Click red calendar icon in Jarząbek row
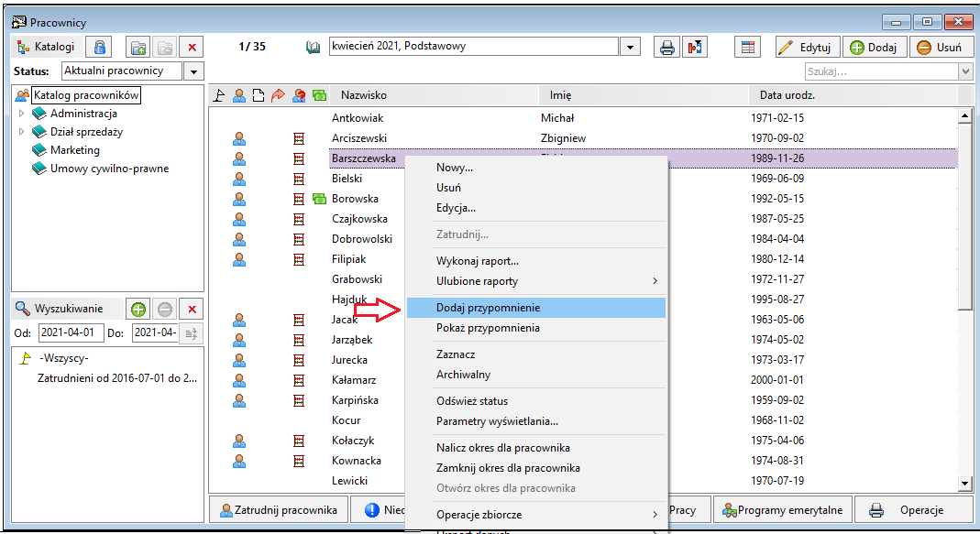 299,340
